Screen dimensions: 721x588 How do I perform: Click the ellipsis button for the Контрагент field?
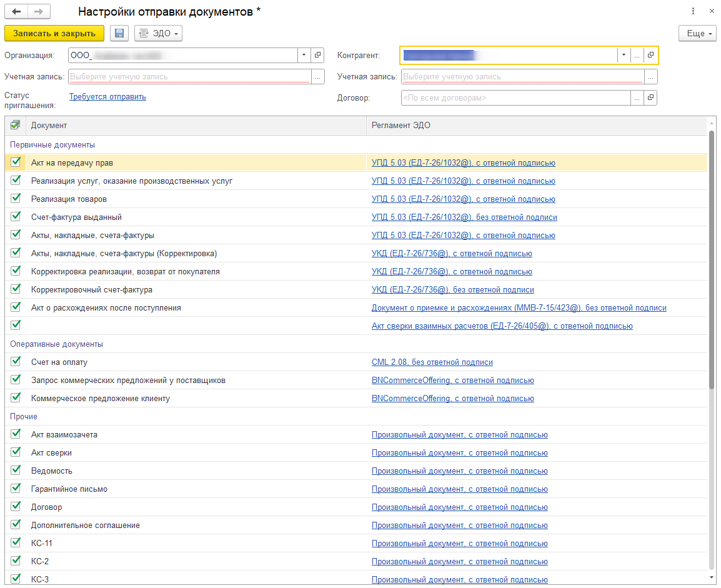pos(637,55)
